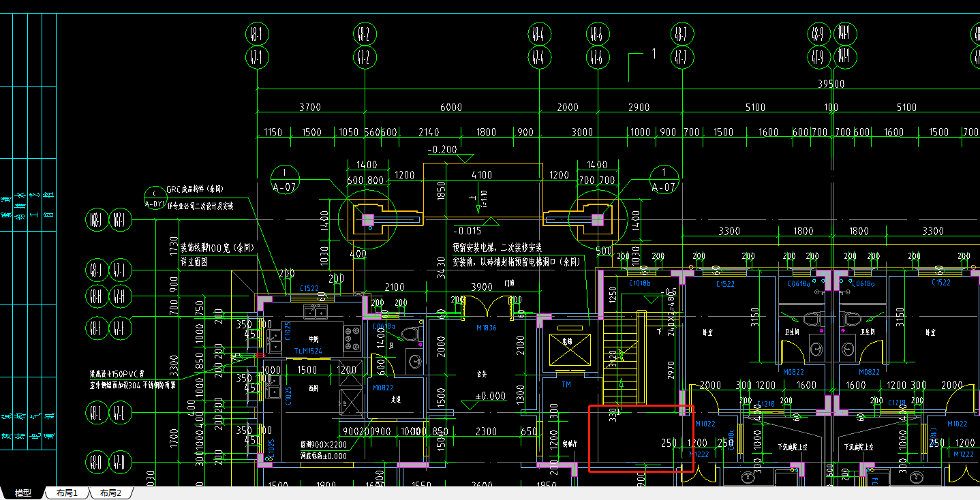Click the 2900 dimension text
This screenshot has height=500, width=980.
tap(639, 107)
